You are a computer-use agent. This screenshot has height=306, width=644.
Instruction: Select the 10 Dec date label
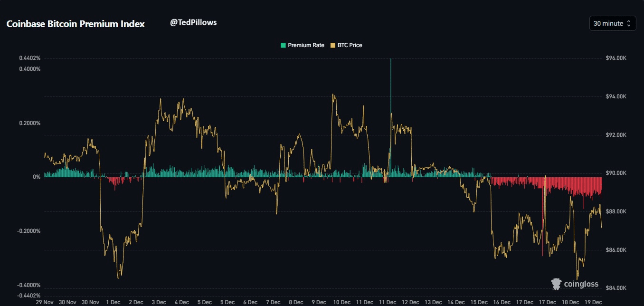pyautogui.click(x=342, y=302)
